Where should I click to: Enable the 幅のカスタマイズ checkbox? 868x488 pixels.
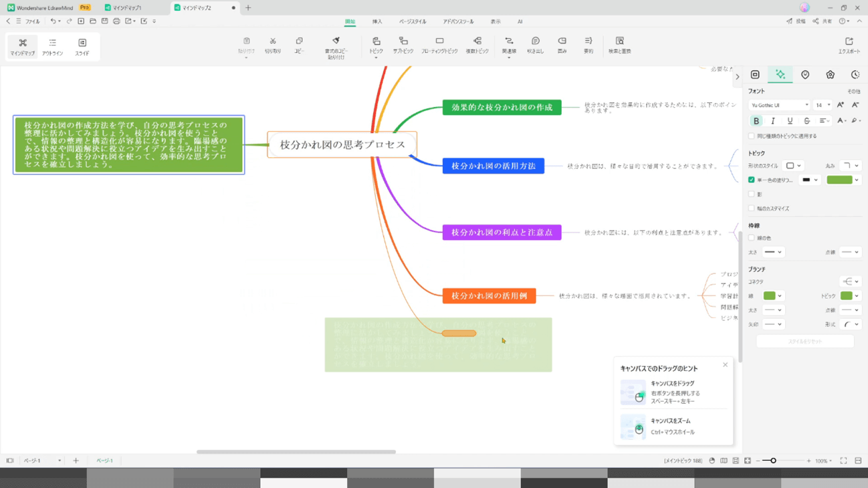point(752,209)
